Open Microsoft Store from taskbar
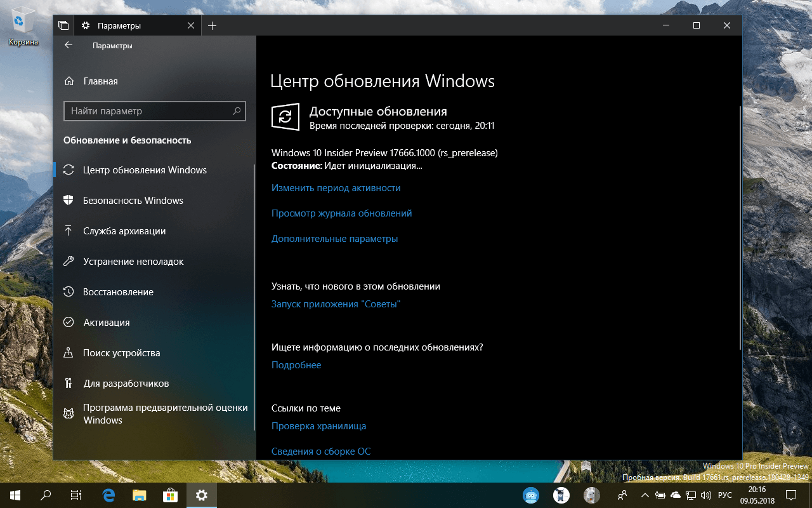The height and width of the screenshot is (508, 812). pos(170,495)
